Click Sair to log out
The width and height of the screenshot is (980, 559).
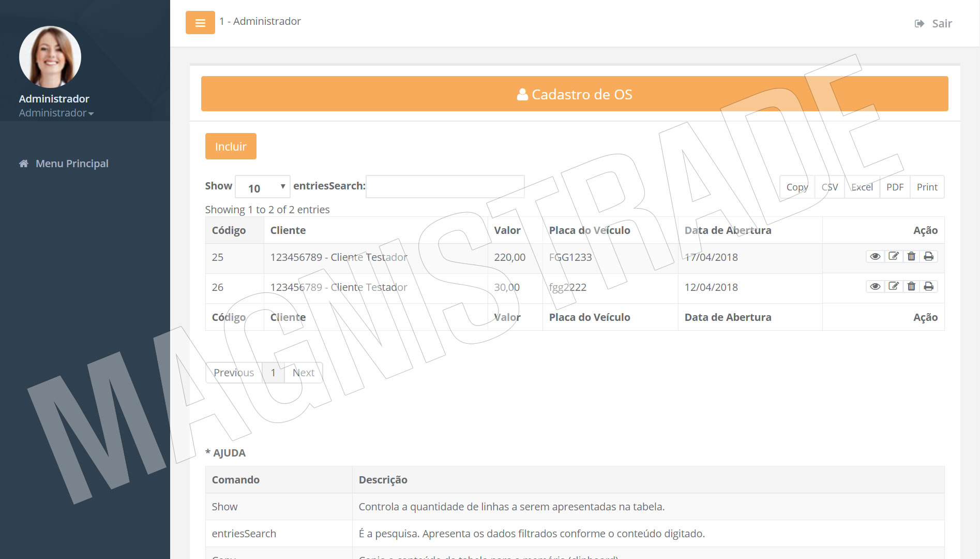934,24
